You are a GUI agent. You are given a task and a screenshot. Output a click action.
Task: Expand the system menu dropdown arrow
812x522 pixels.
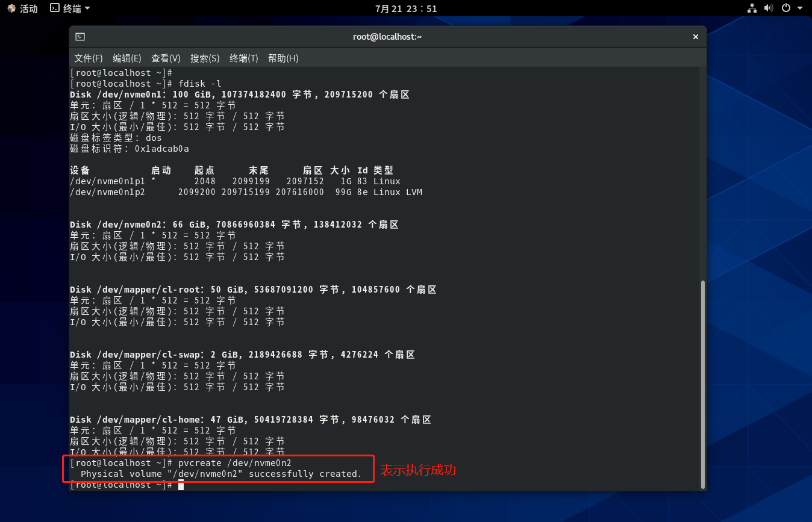pyautogui.click(x=800, y=8)
